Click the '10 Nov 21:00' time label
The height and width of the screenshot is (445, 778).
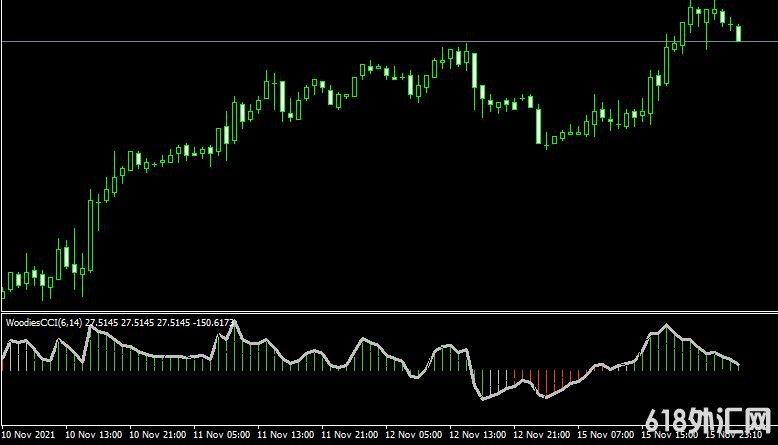tap(157, 435)
